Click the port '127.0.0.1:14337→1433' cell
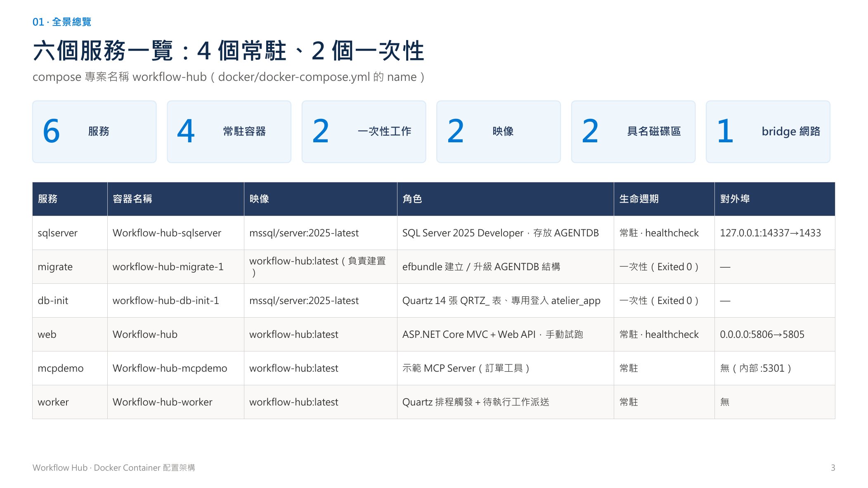This screenshot has width=868, height=488. (775, 233)
